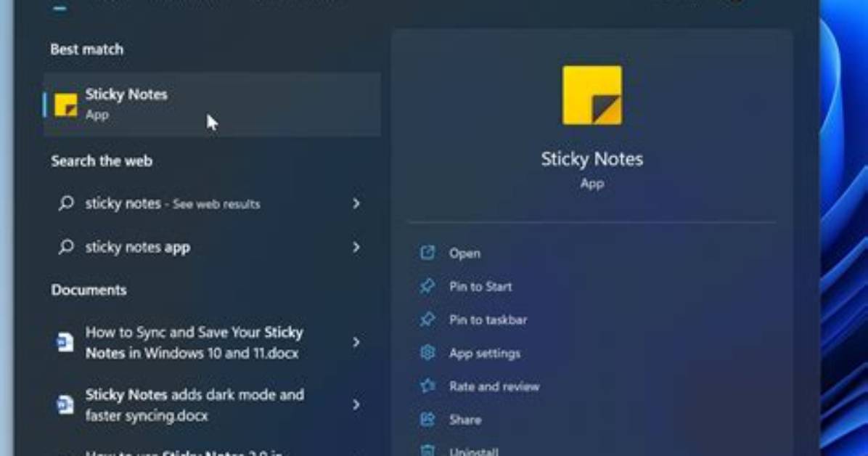
Task: Choose Pin to taskbar for Sticky Notes
Action: (488, 319)
